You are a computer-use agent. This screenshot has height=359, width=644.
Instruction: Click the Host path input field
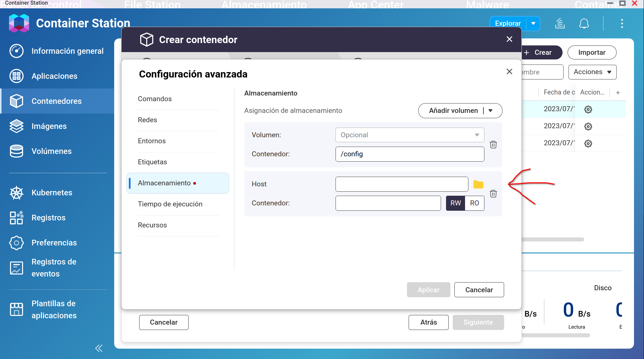tap(402, 184)
